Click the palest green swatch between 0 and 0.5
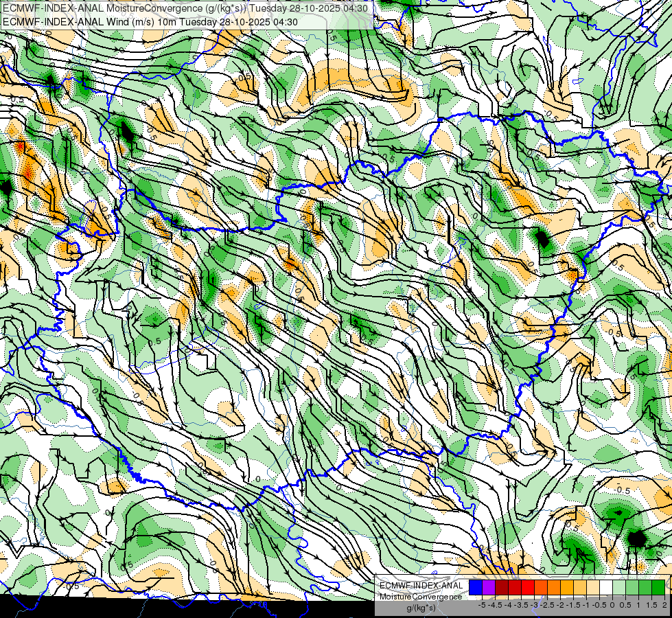 coord(619,587)
